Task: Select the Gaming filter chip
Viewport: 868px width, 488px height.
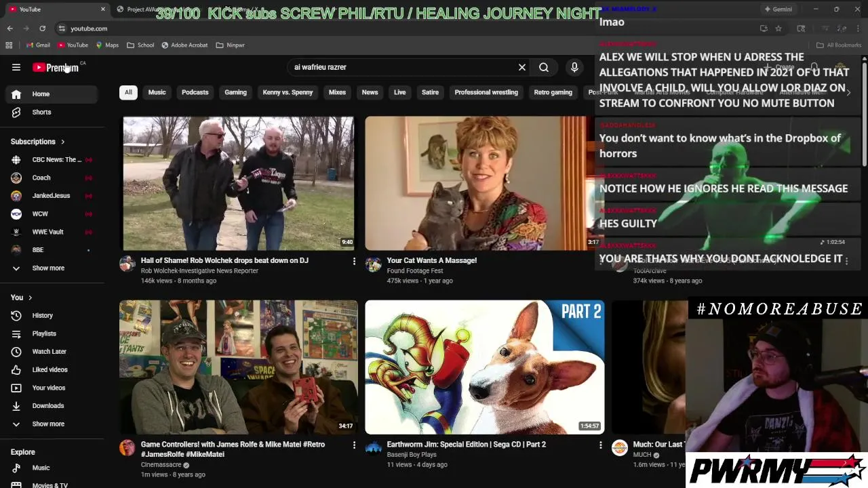Action: click(235, 92)
